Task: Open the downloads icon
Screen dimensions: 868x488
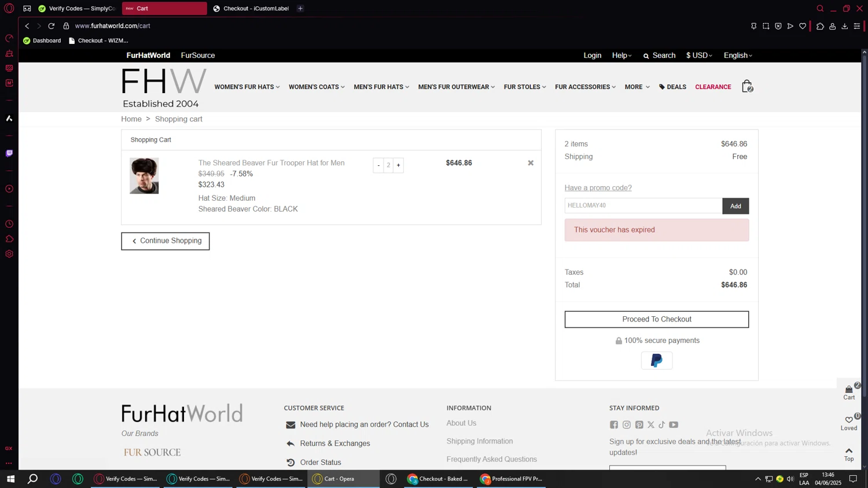Action: pos(845,26)
